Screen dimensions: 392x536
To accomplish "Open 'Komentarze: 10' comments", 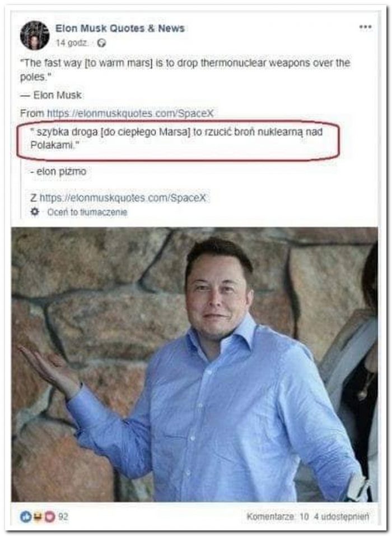I will click(278, 516).
